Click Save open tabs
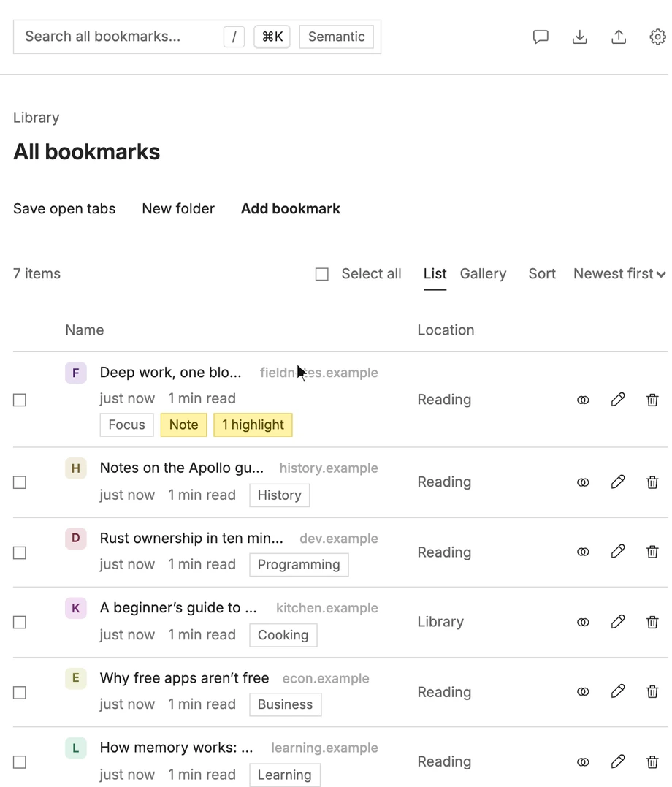Screen dimensions: 672x787 (x=64, y=209)
